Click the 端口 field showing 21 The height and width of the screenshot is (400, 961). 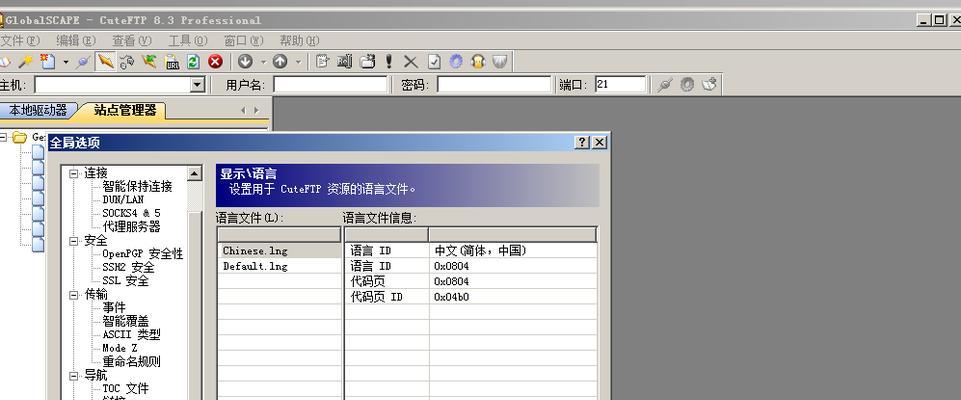click(620, 85)
